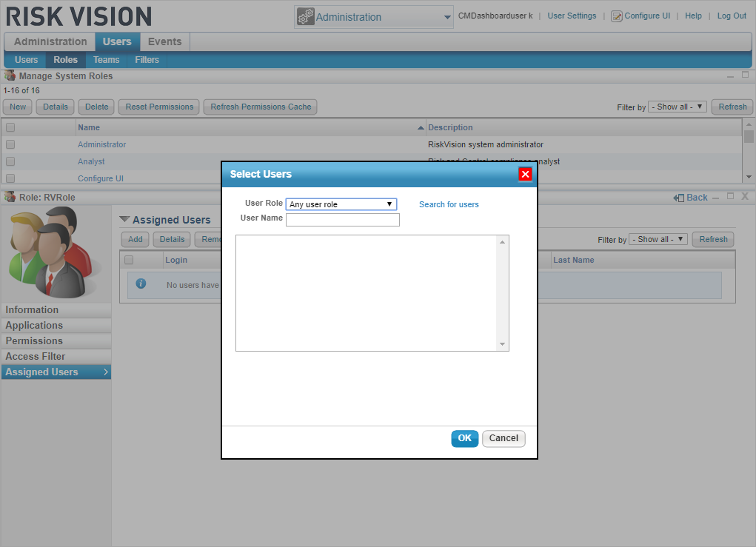Open the Help link

point(693,16)
